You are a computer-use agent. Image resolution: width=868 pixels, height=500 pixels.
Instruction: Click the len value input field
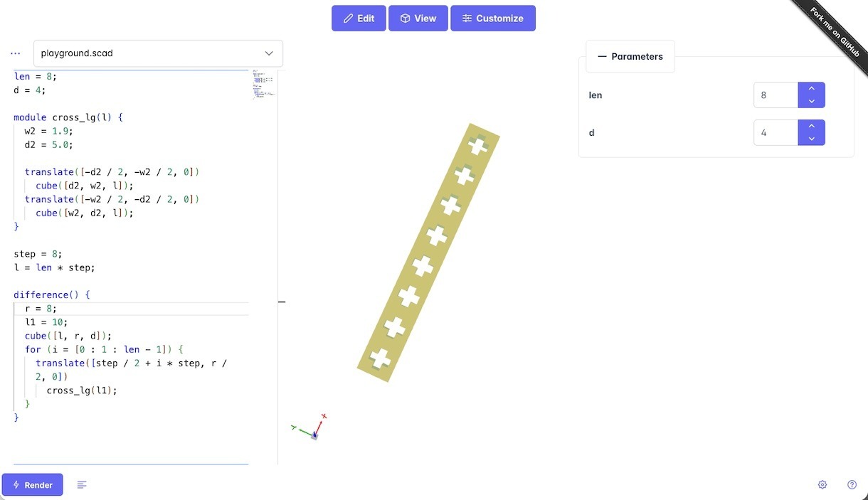point(776,95)
